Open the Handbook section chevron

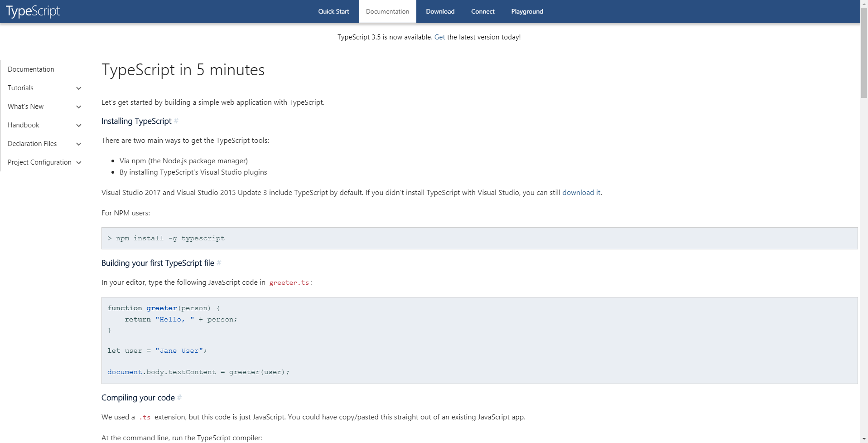tap(78, 125)
